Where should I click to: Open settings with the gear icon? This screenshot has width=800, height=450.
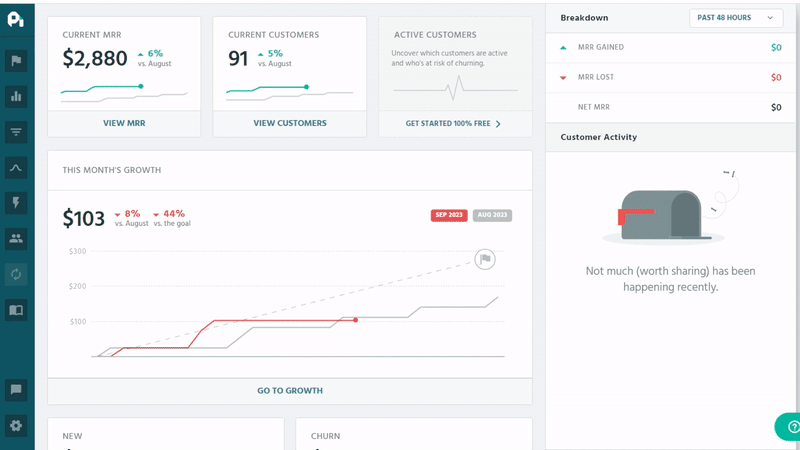click(x=16, y=425)
